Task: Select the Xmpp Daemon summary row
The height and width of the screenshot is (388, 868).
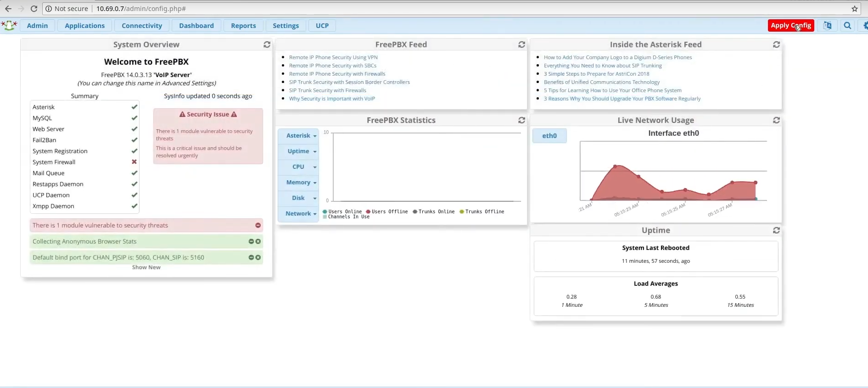Action: (x=84, y=206)
